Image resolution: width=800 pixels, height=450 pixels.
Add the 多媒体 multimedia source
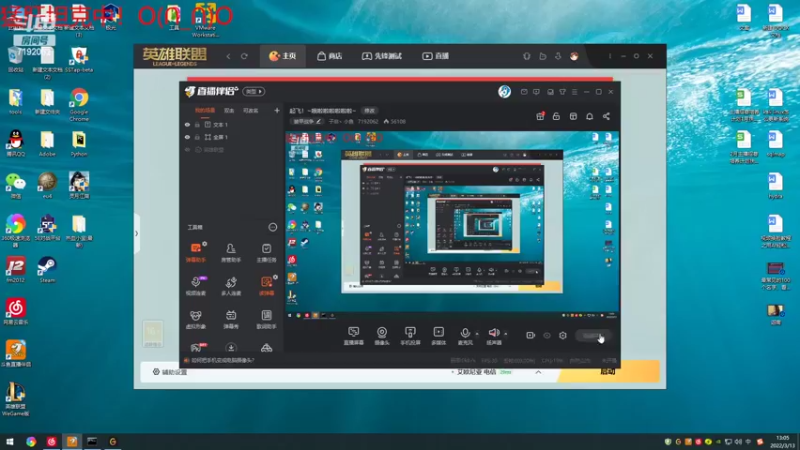(x=439, y=336)
